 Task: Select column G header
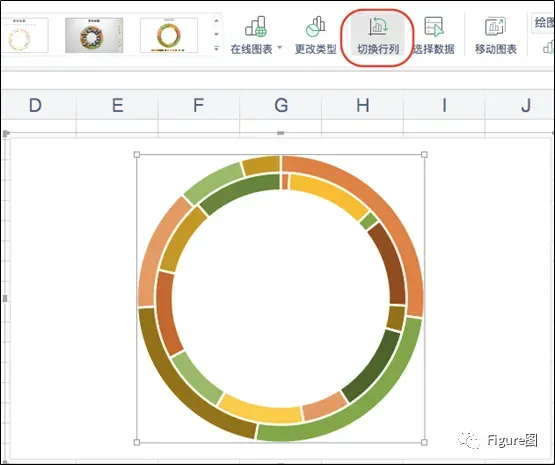[281, 105]
